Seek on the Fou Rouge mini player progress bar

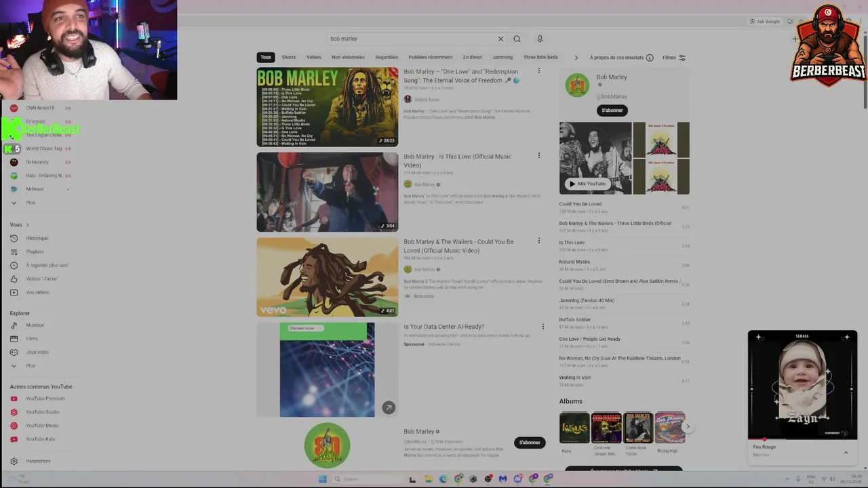(802, 439)
